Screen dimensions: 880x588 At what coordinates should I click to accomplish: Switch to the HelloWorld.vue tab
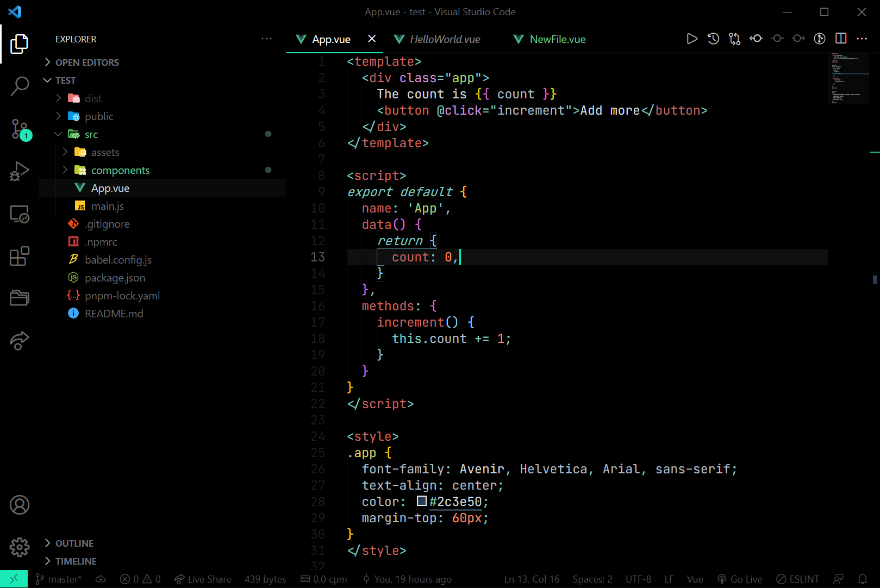click(x=445, y=39)
